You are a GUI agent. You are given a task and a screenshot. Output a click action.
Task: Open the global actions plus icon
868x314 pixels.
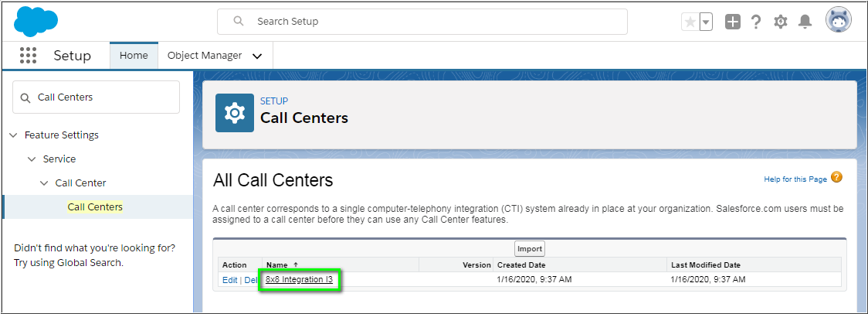(732, 22)
